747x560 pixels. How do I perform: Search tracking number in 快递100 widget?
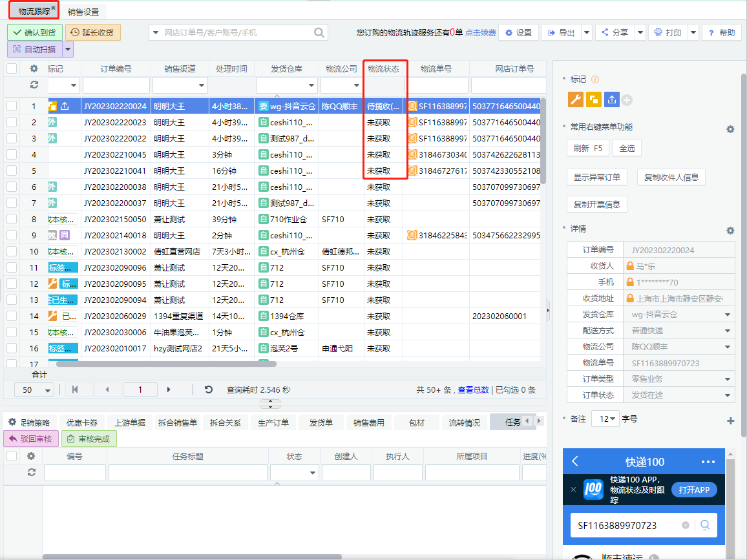coord(705,524)
